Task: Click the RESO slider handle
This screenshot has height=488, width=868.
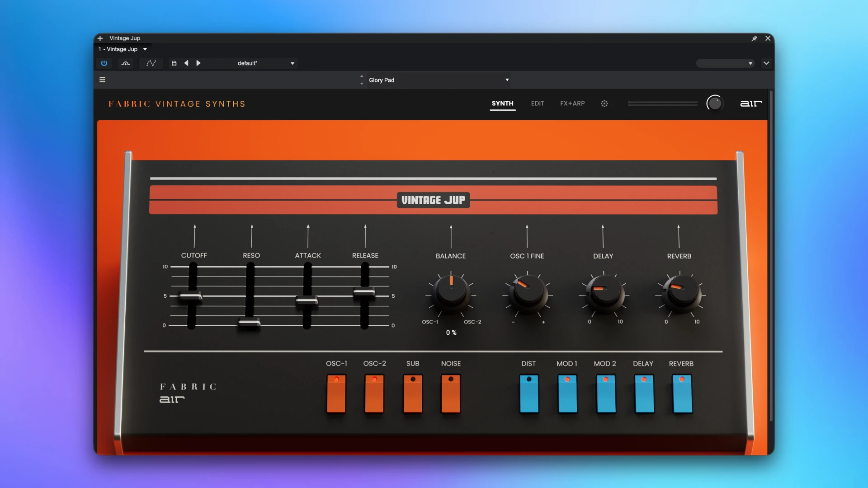Action: [249, 323]
